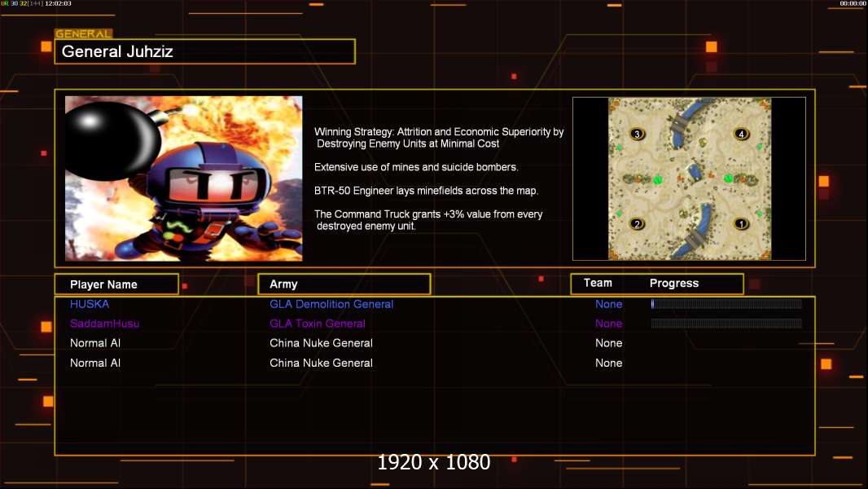This screenshot has width=868, height=489.
Task: Click the Team column header
Action: [x=598, y=283]
